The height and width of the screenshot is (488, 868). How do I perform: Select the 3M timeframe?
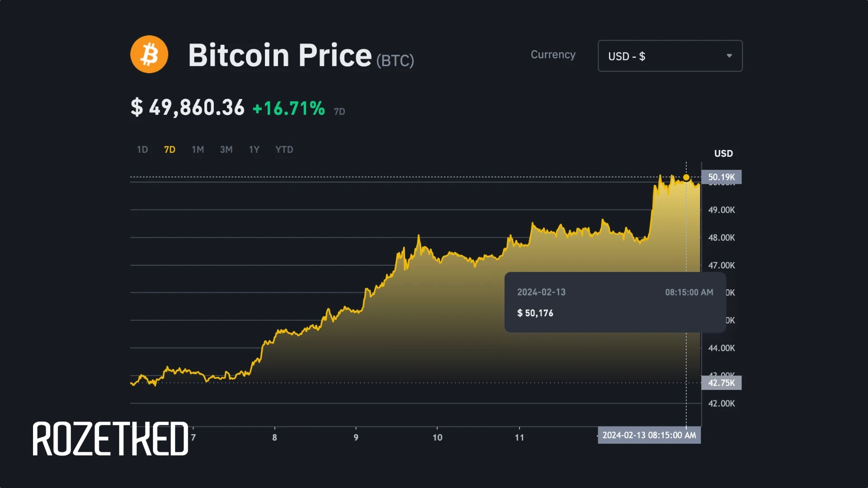click(226, 150)
